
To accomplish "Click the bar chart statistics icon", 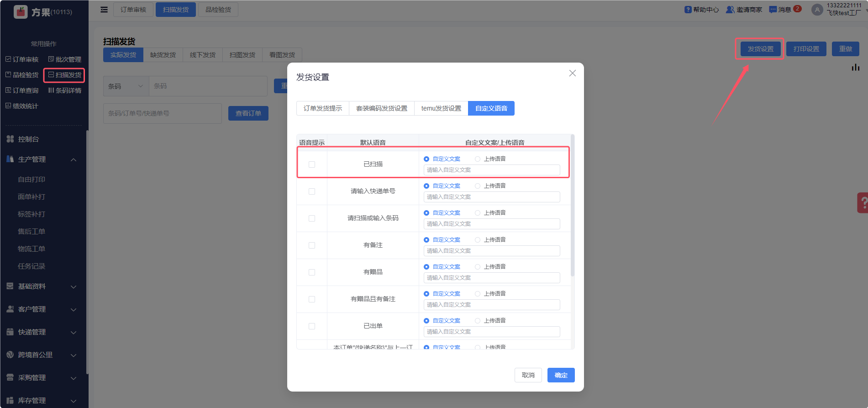I will pyautogui.click(x=855, y=68).
